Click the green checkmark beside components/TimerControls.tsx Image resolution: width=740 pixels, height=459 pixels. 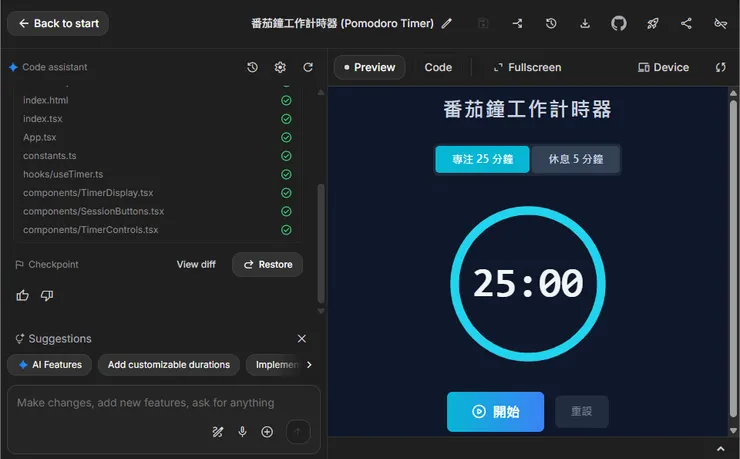(286, 230)
